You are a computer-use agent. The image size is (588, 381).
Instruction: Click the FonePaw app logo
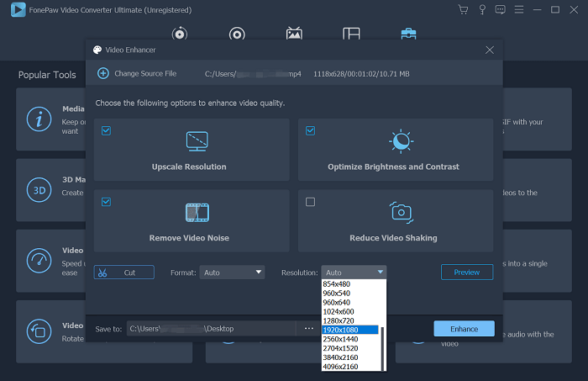18,10
